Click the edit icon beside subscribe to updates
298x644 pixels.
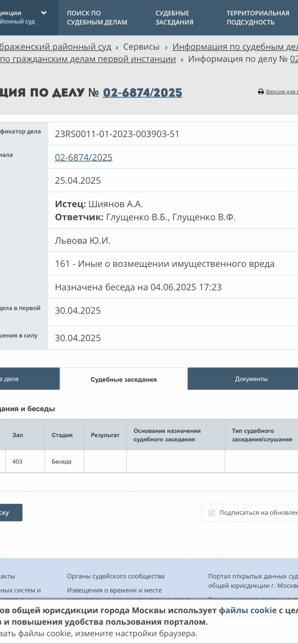212,513
